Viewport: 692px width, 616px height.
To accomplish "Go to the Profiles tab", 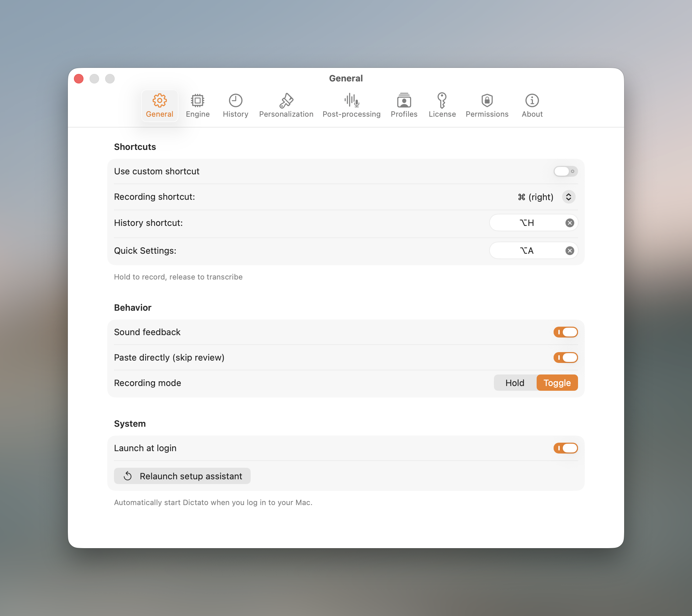I will tap(404, 106).
